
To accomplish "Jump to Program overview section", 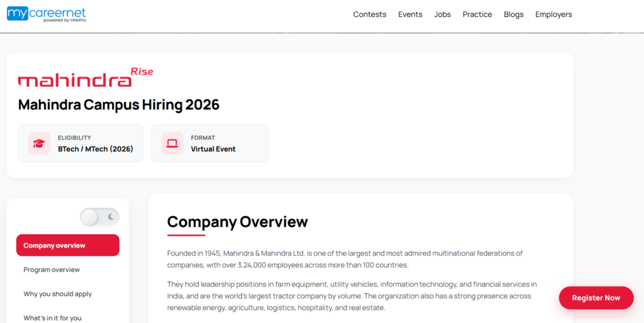I will [52, 270].
